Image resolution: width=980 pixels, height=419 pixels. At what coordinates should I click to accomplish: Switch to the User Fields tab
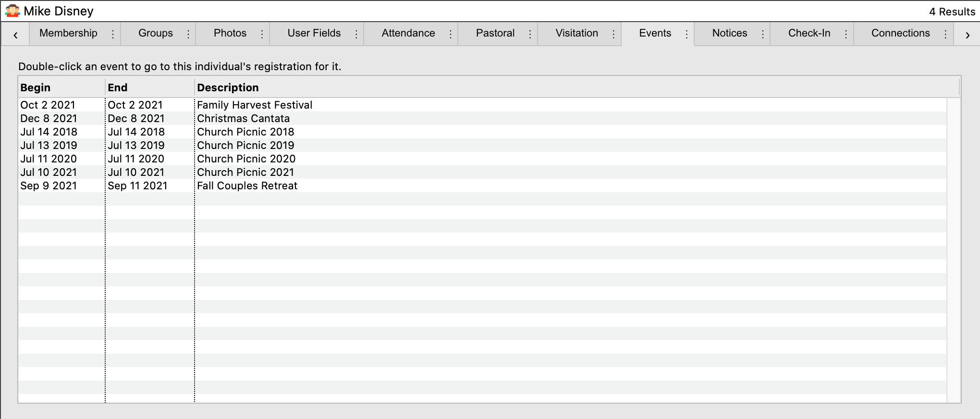click(x=314, y=33)
